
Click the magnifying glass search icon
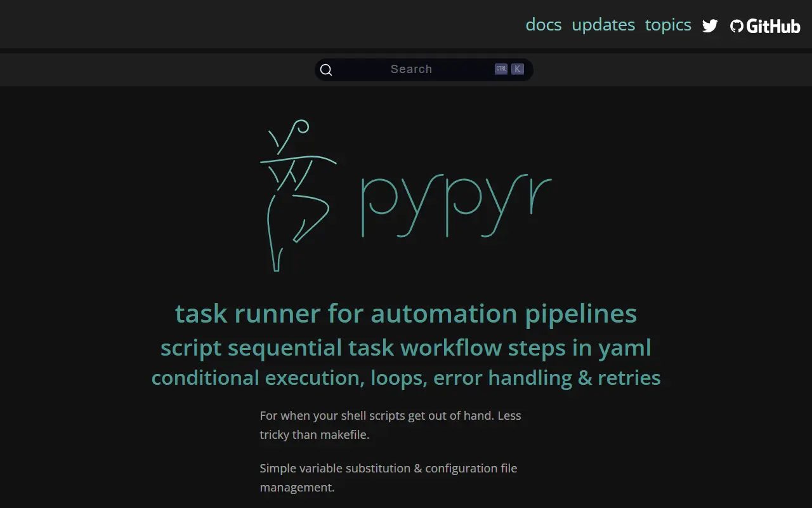(x=326, y=70)
